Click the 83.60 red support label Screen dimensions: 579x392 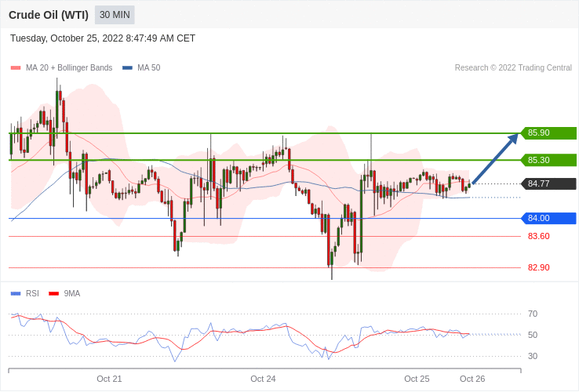point(538,236)
